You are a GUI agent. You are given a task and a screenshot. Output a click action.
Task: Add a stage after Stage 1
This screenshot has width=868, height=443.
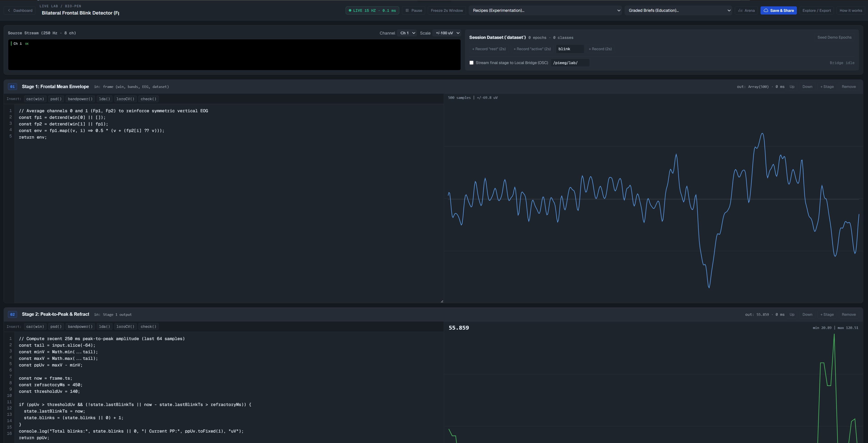click(x=827, y=87)
